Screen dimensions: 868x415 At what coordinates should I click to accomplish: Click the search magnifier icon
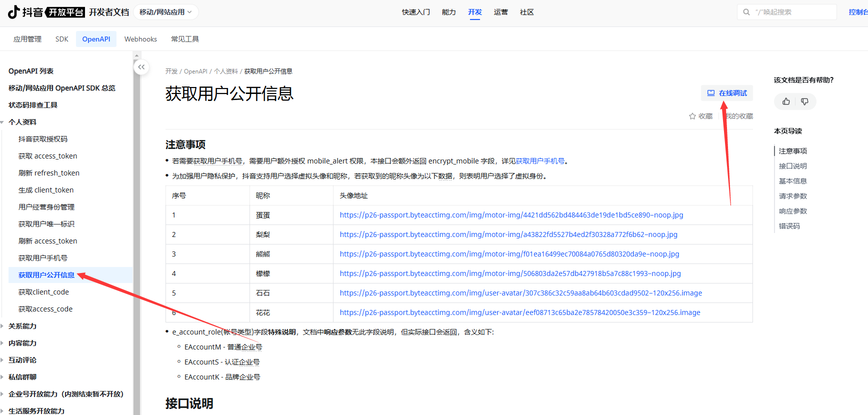746,12
